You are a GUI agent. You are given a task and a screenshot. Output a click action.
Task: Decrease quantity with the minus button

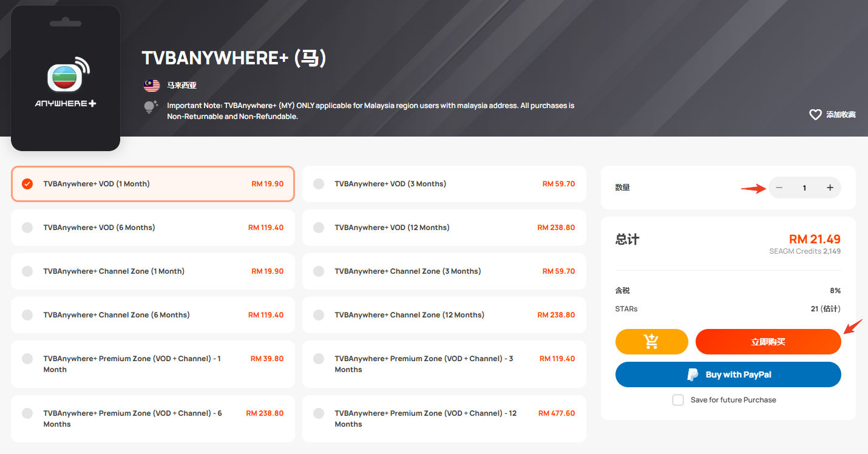click(x=779, y=188)
